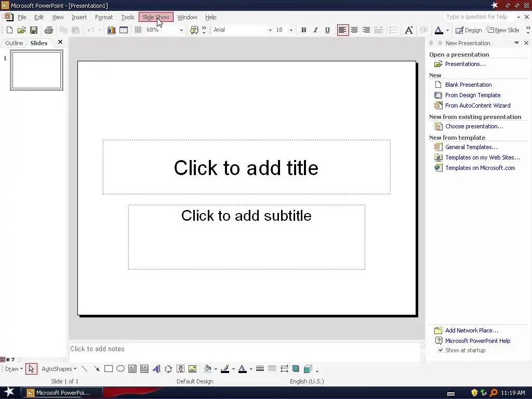
Task: Open Templates on my Web Sites link
Action: (483, 157)
